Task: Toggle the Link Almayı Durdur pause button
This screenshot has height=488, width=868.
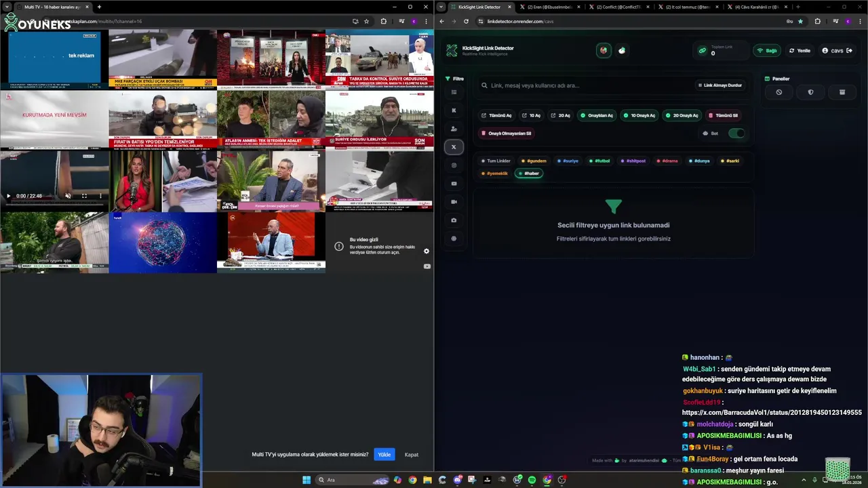Action: click(x=719, y=85)
